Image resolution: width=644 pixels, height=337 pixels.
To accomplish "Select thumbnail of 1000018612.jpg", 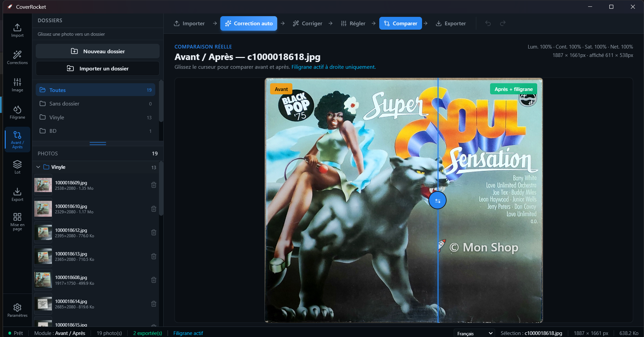I will point(43,233).
